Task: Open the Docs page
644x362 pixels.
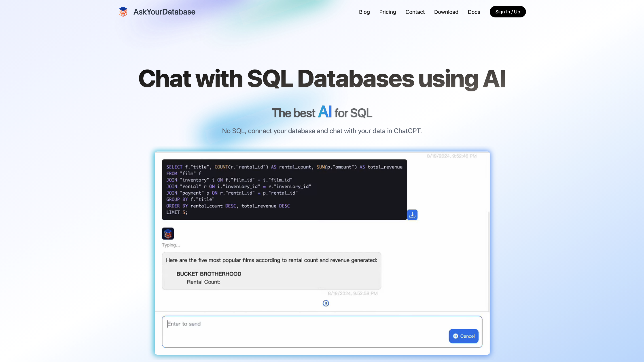Action: [x=474, y=12]
